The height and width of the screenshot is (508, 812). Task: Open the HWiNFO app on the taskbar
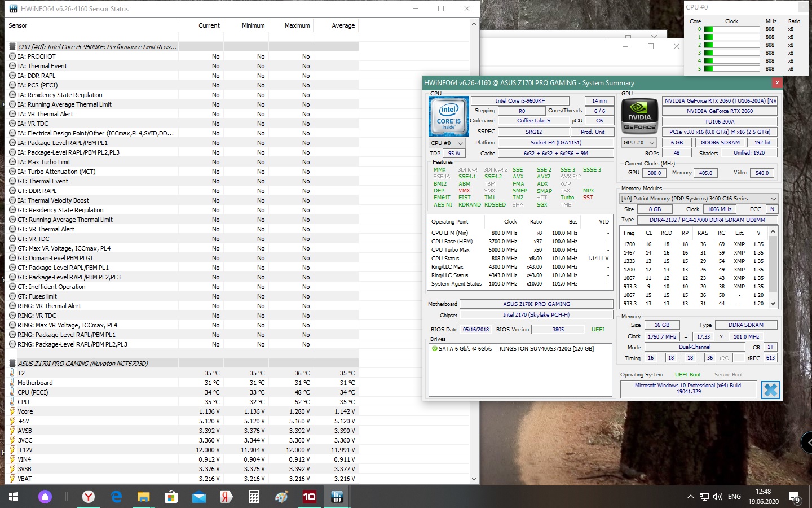(337, 497)
